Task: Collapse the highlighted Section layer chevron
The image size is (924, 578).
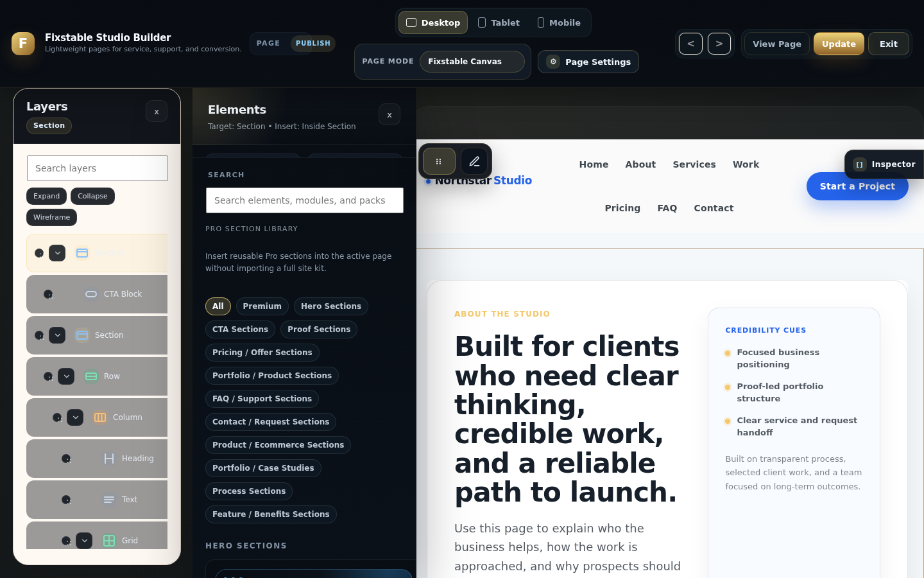Action: (57, 253)
